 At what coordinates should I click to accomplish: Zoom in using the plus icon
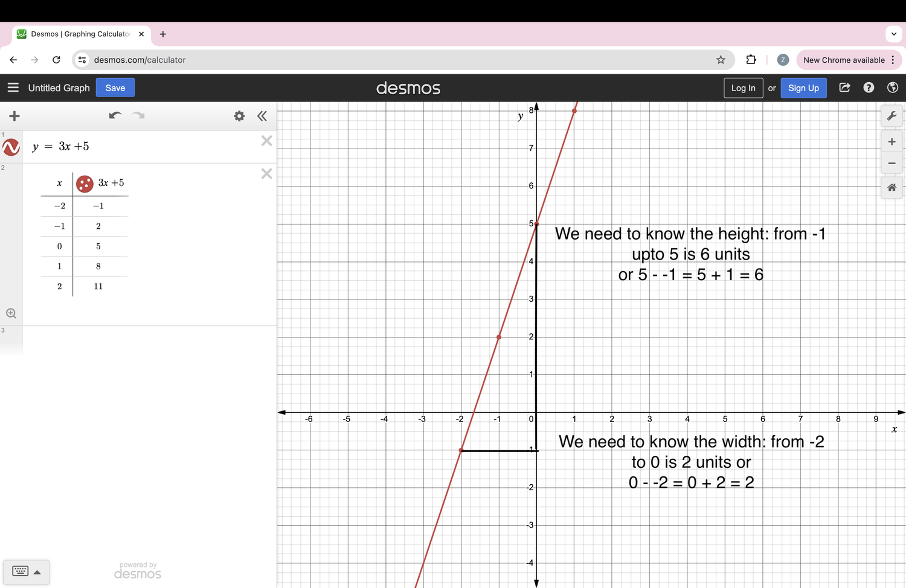pyautogui.click(x=892, y=141)
